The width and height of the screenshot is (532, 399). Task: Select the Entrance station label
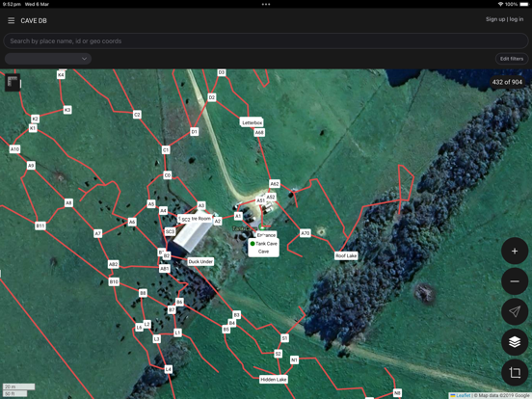266,235
